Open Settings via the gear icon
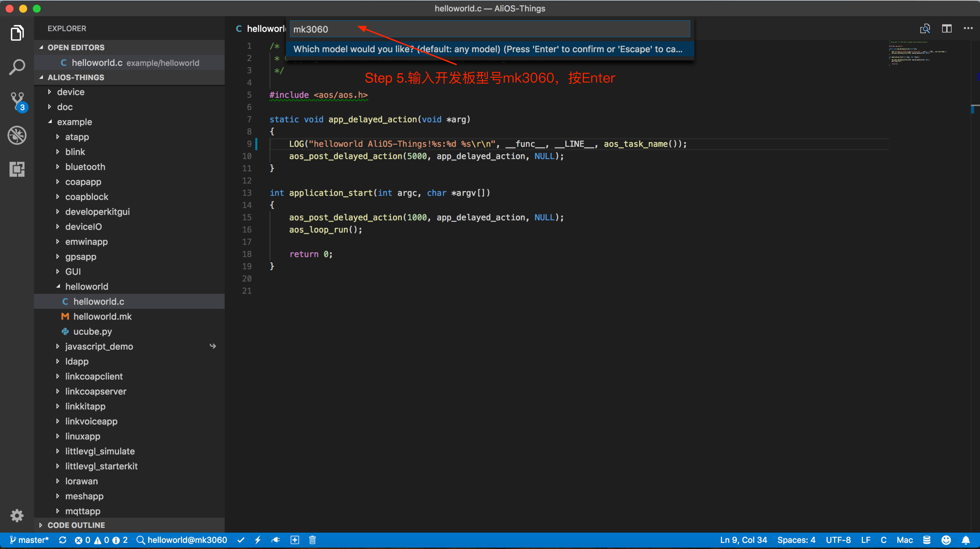The height and width of the screenshot is (549, 980). 17,515
